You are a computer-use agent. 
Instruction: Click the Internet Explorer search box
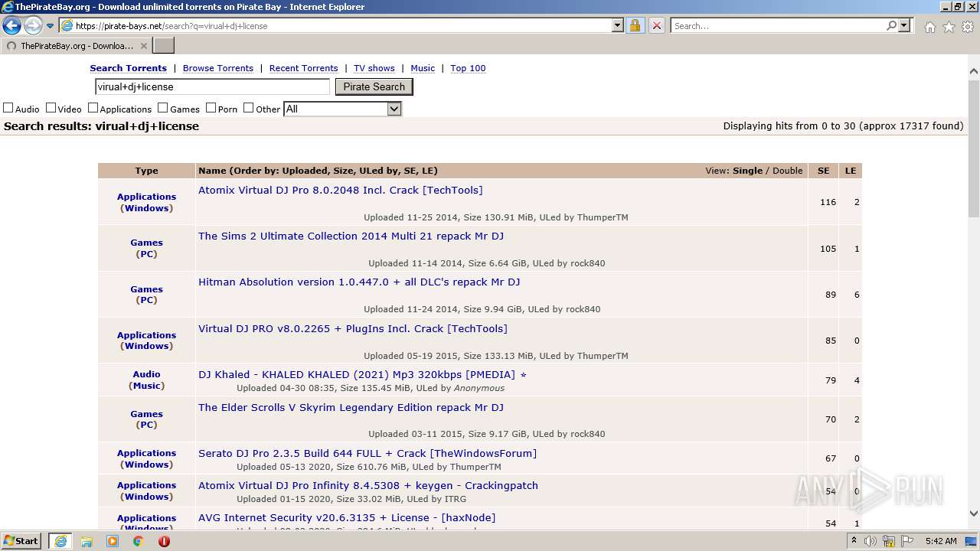778,25
